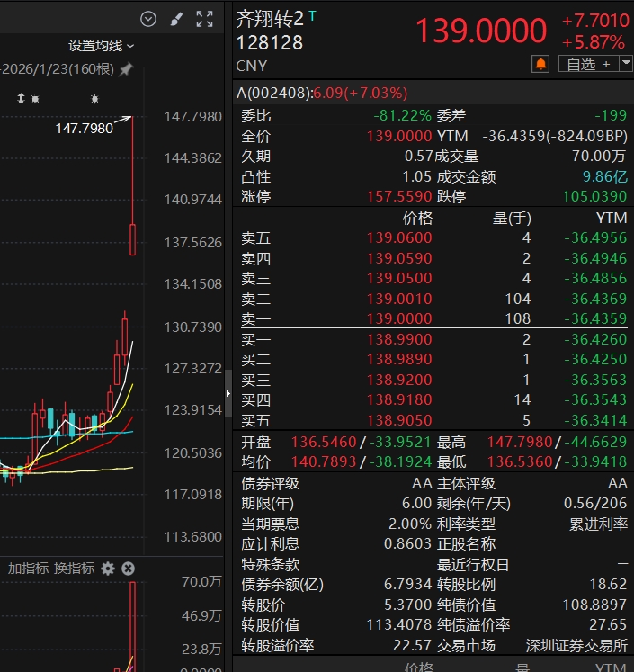Image resolution: width=634 pixels, height=672 pixels.
Task: Select 卖二 price 139.0010
Action: [399, 299]
